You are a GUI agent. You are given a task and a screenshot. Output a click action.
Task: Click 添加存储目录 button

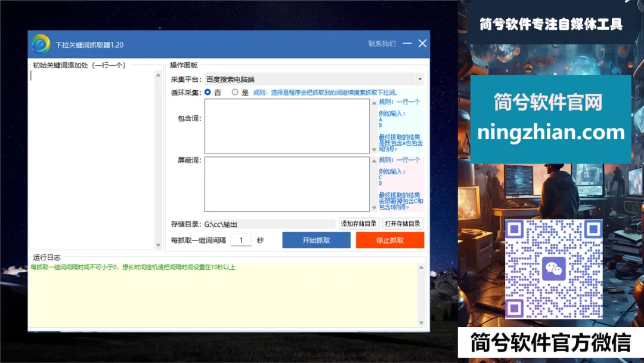359,224
